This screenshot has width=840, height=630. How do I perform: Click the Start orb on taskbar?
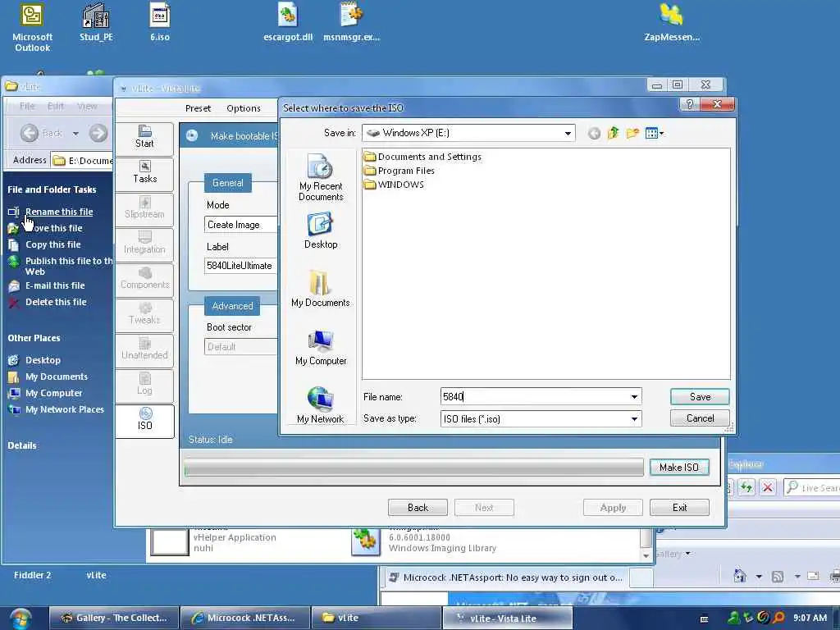coord(21,619)
